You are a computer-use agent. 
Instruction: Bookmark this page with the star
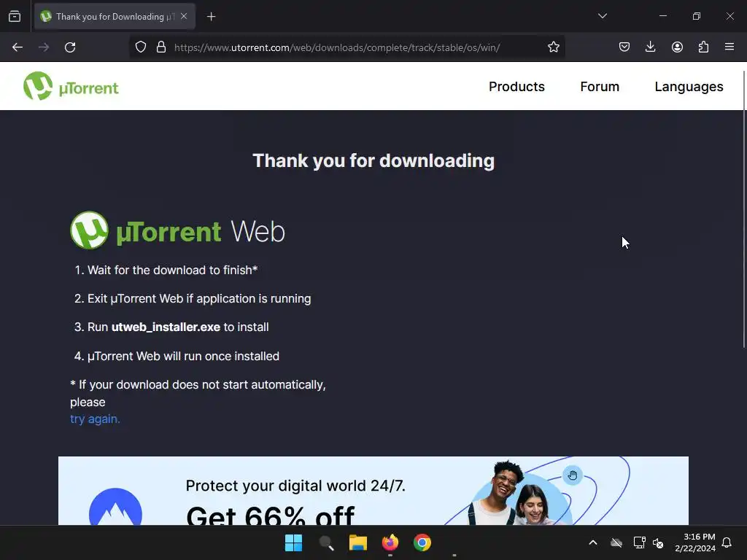tap(553, 47)
